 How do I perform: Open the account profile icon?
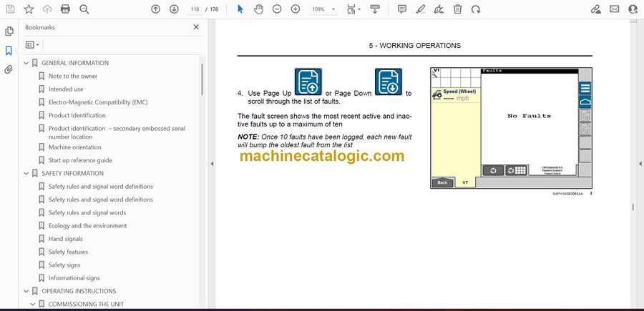click(633, 9)
